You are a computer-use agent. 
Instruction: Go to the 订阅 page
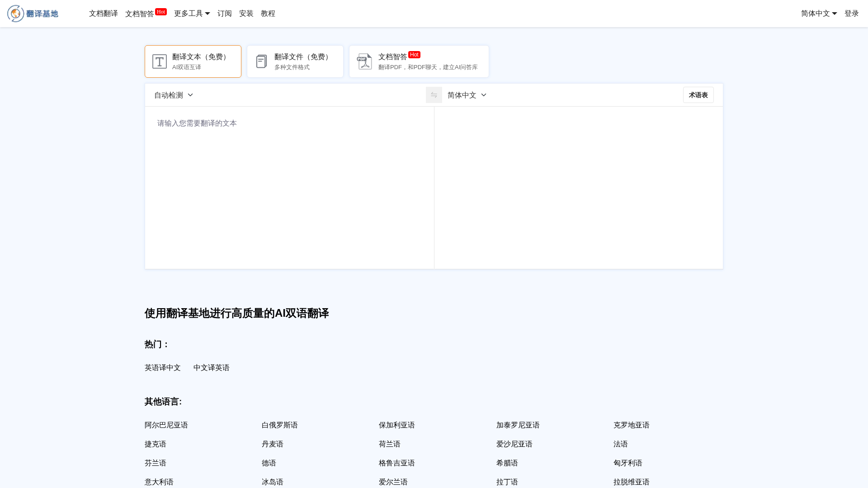(224, 14)
